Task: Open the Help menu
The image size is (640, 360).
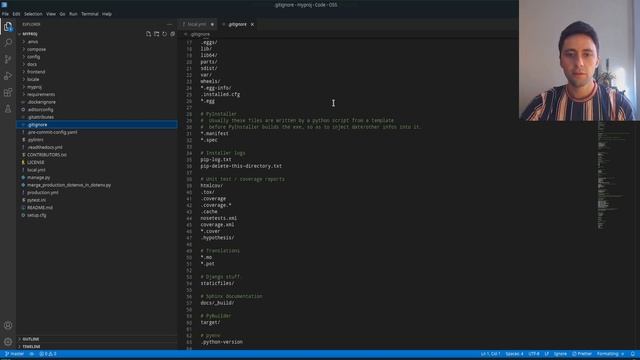Action: (x=107, y=14)
